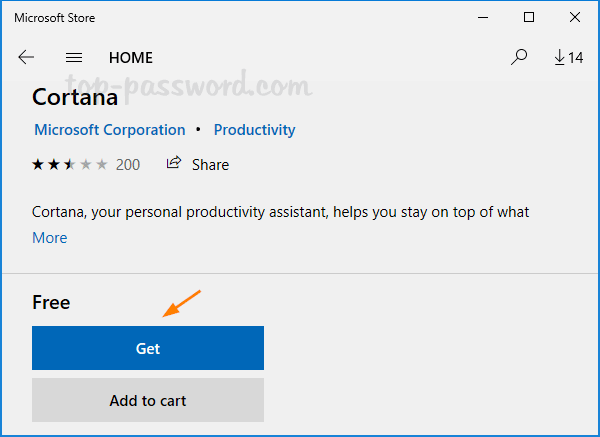Close the Microsoft Store window
Screen dimensions: 600x437
coord(575,17)
